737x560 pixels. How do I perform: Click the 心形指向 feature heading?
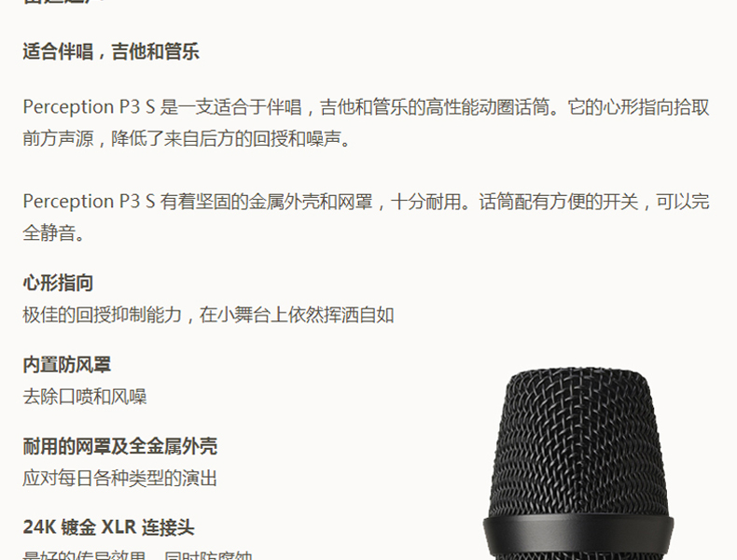pyautogui.click(x=58, y=283)
